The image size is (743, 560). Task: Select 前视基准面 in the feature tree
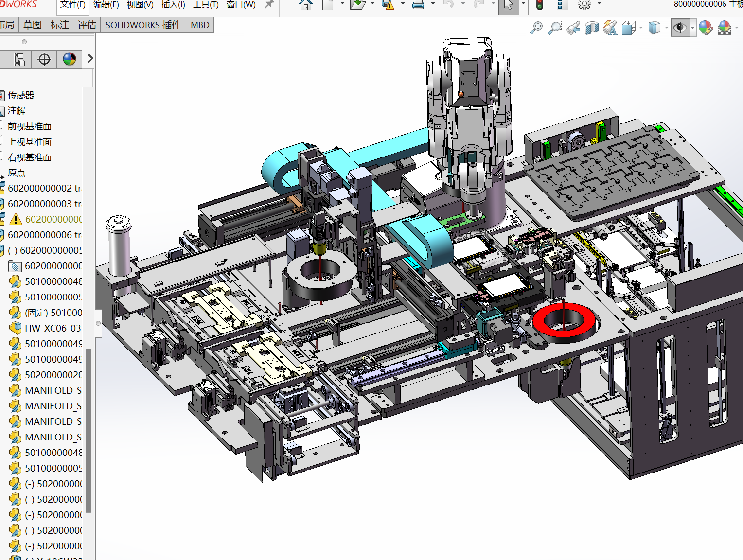tap(30, 126)
